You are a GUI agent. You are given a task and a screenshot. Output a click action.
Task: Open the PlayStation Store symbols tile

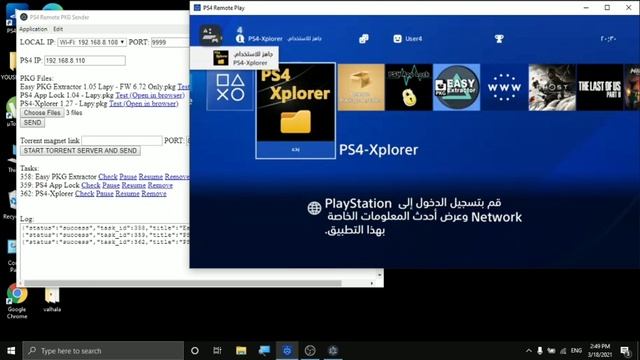pyautogui.click(x=230, y=87)
